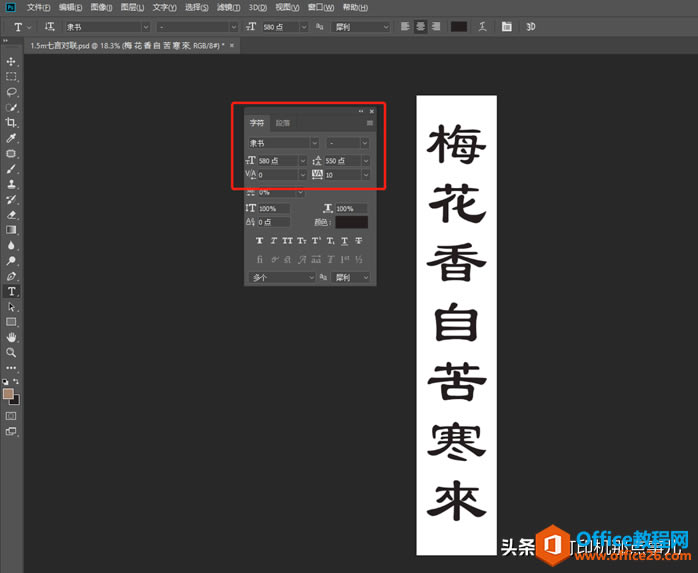Open the Character panel flyout menu
This screenshot has width=698, height=573.
[x=369, y=123]
